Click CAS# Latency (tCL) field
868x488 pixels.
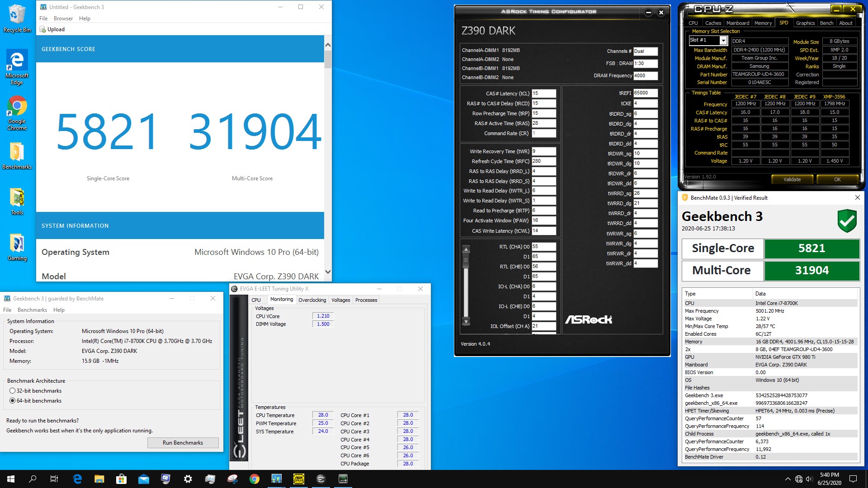(x=544, y=94)
